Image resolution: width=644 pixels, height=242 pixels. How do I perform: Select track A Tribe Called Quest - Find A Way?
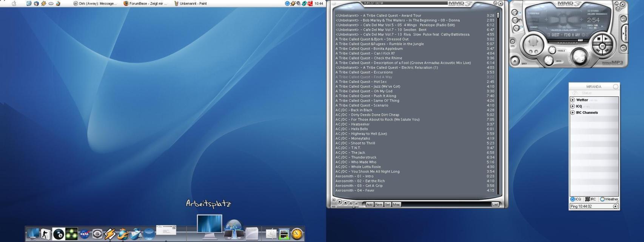(415, 77)
